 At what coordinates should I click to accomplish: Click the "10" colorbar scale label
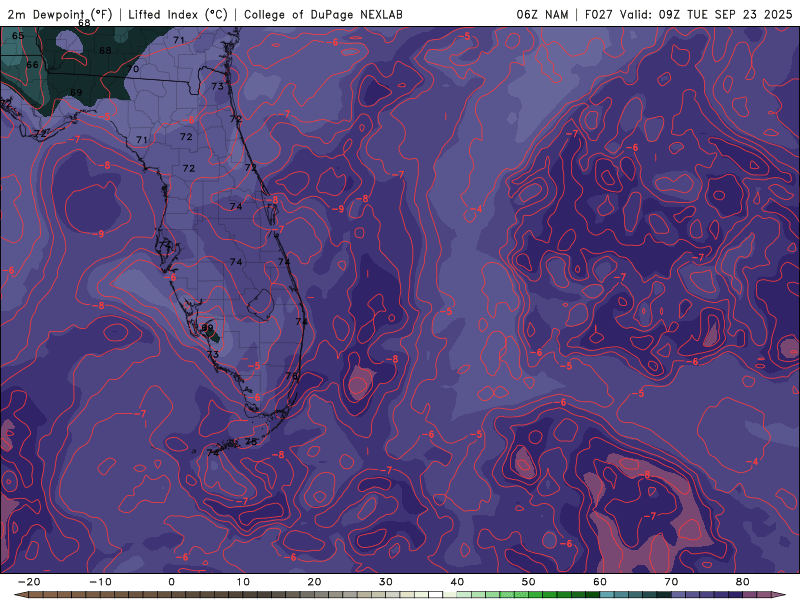coord(243,582)
